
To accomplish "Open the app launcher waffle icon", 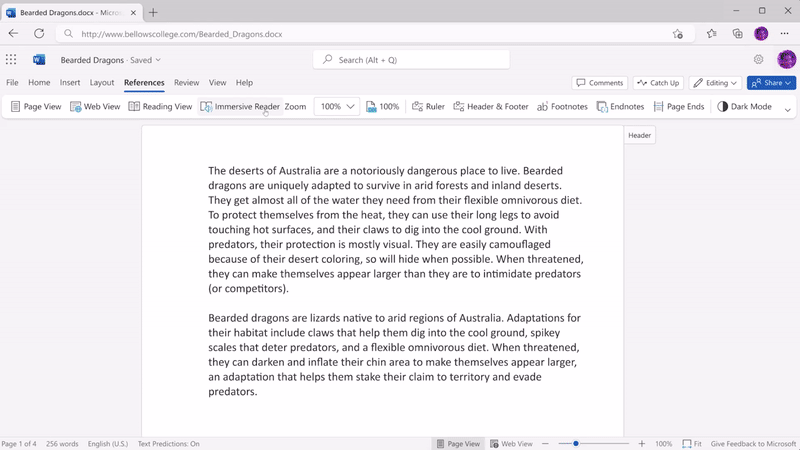I will pyautogui.click(x=11, y=60).
